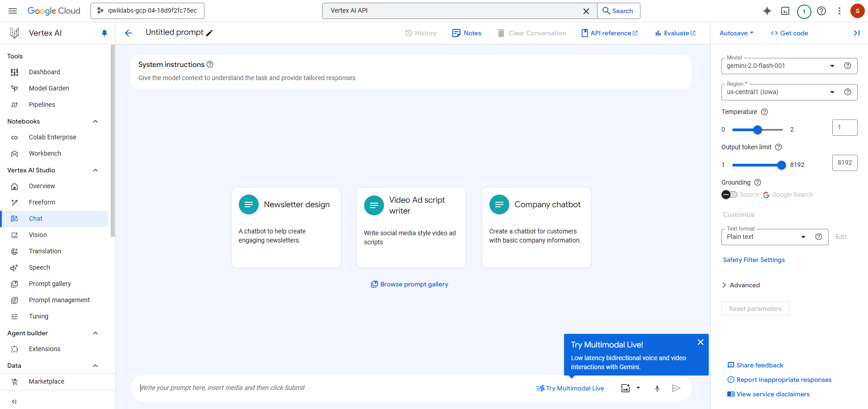
Task: Click the Temperature value input field
Action: pos(845,128)
